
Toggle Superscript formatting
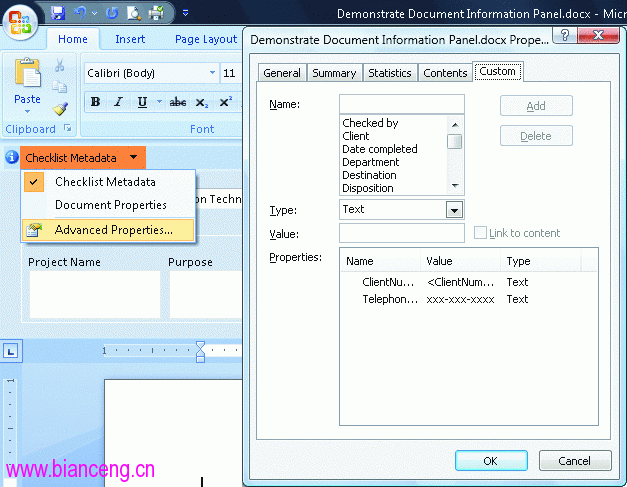[225, 102]
